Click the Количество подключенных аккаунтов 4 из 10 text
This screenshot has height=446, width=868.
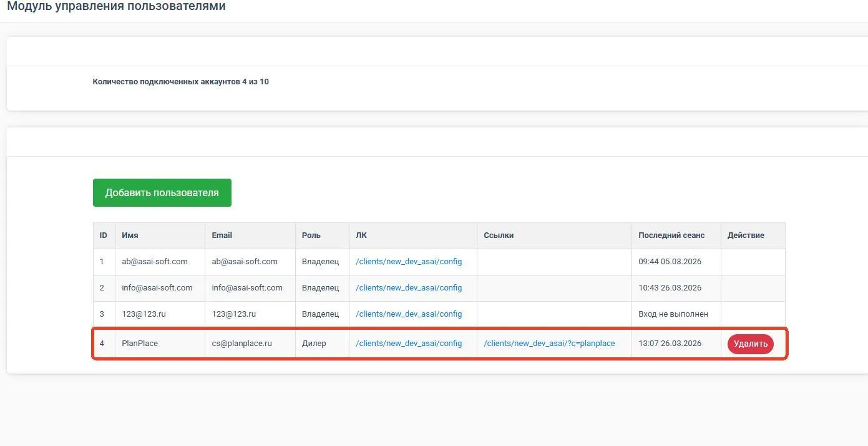[x=180, y=82]
